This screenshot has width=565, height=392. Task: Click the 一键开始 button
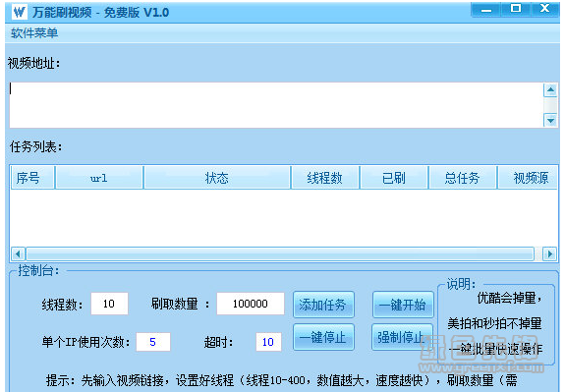coord(403,305)
